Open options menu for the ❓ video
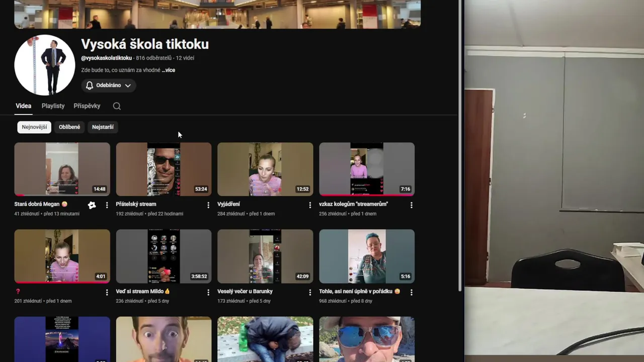This screenshot has width=644, height=362. tap(107, 292)
